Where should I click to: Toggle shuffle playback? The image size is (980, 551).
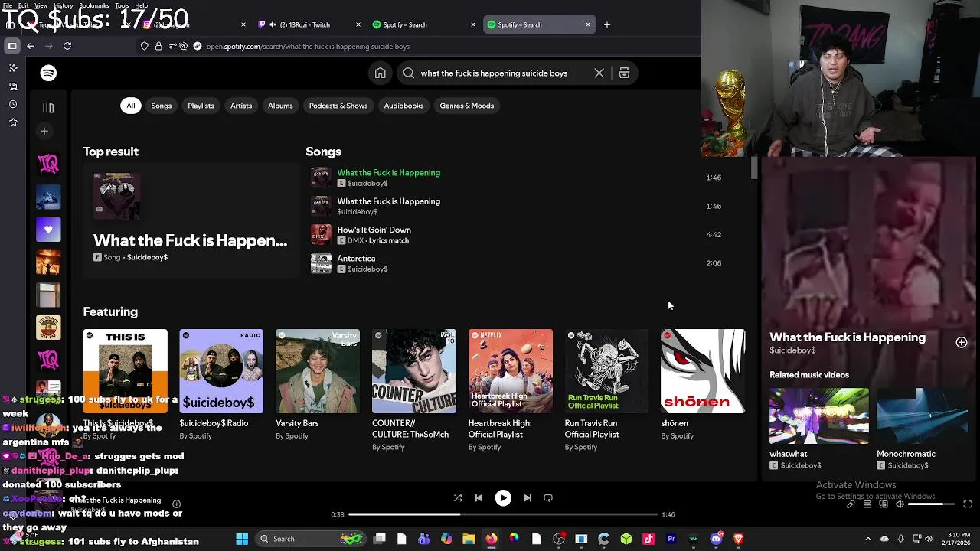458,498
